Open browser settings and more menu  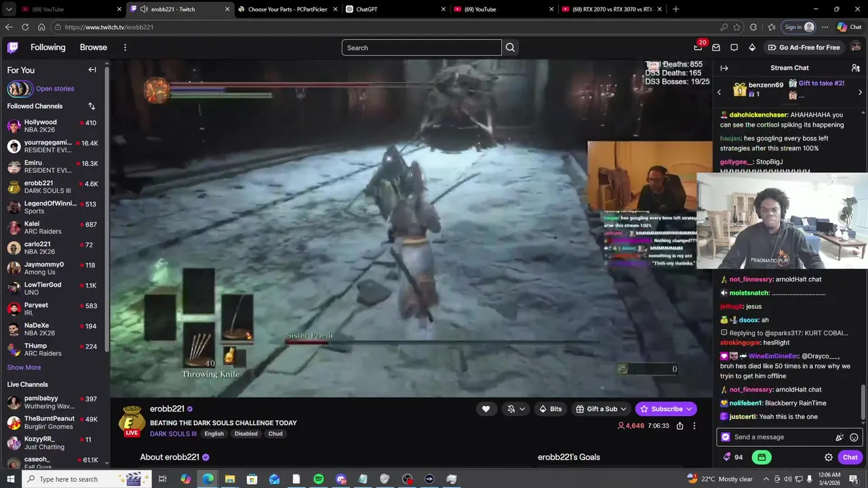825,27
